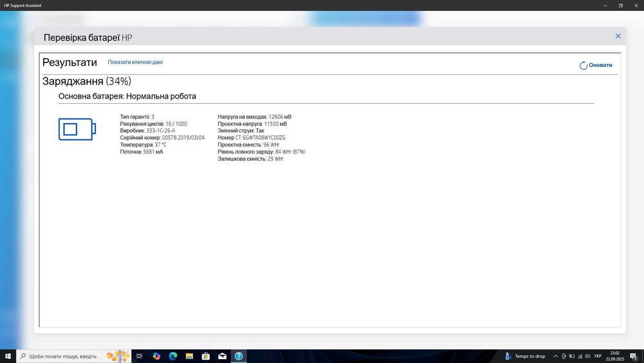Open the volume control in the tray

coord(587,356)
